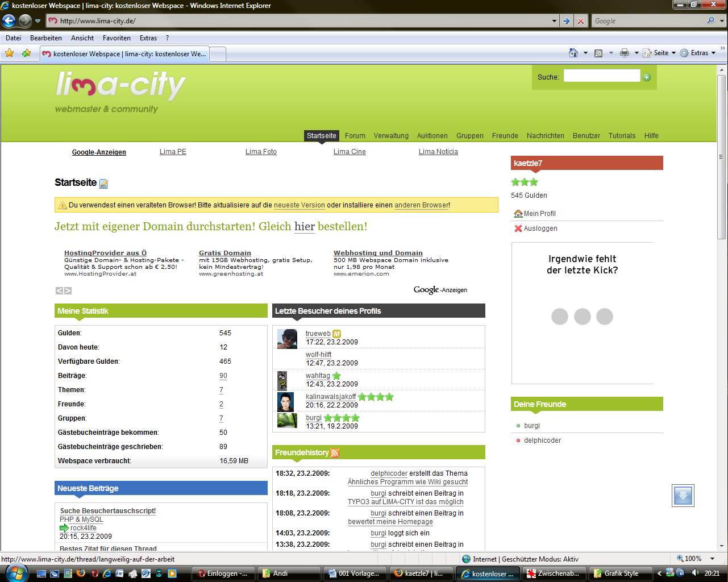Image resolution: width=728 pixels, height=582 pixels.
Task: Switch to the 001 Vorlage taskbar window
Action: (356, 573)
